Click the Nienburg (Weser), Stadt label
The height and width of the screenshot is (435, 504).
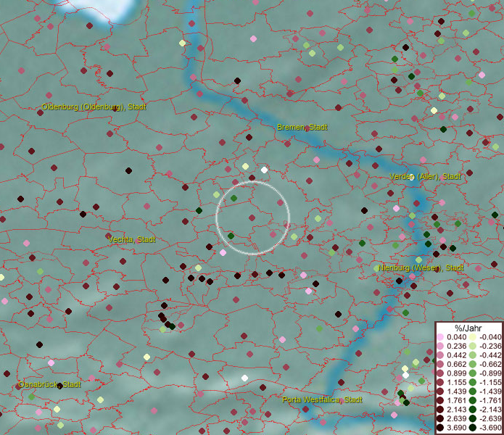tap(421, 268)
